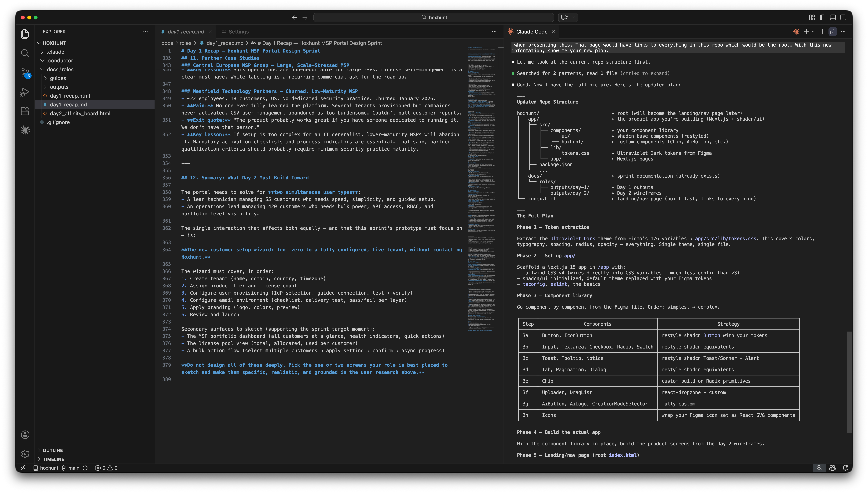The width and height of the screenshot is (868, 493).
Task: Collapse the .conductor folder
Action: (x=60, y=61)
